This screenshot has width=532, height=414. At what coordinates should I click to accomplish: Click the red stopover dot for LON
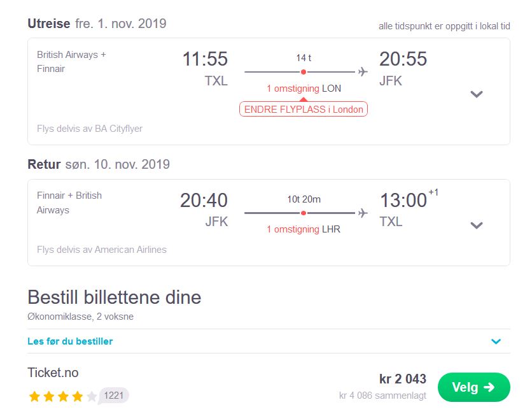(304, 72)
